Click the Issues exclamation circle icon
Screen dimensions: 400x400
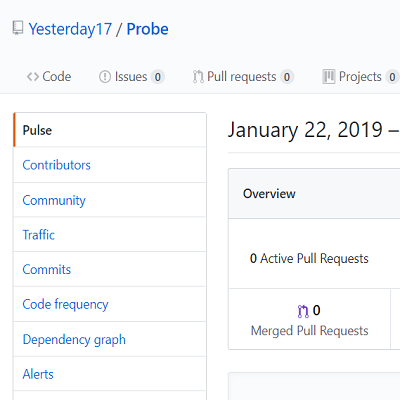tap(105, 77)
